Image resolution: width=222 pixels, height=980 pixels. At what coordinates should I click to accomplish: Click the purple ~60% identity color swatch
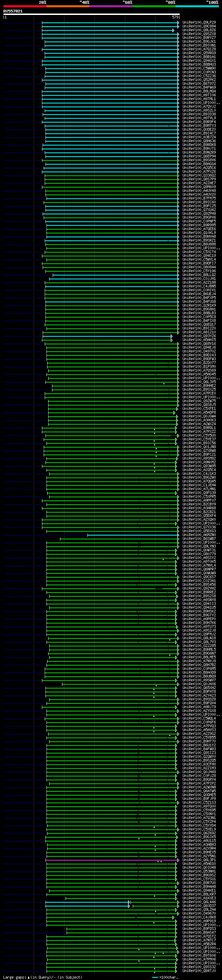[111, 6]
